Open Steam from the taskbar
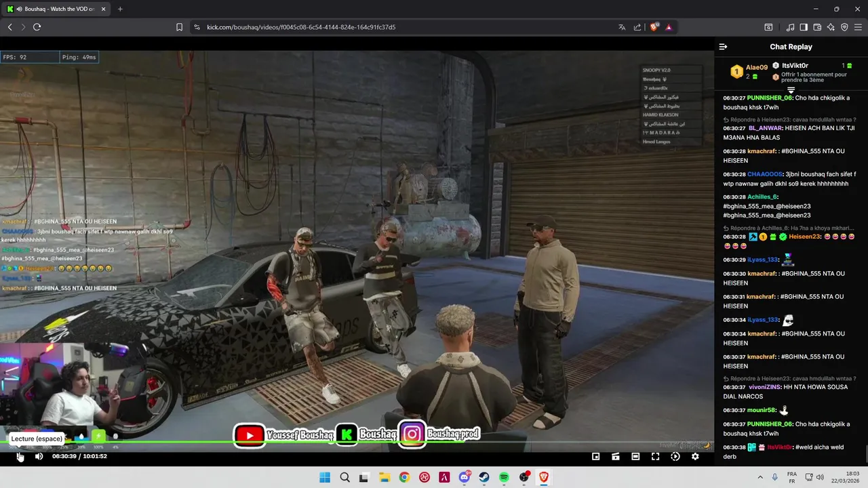This screenshot has width=868, height=488. pos(484,478)
